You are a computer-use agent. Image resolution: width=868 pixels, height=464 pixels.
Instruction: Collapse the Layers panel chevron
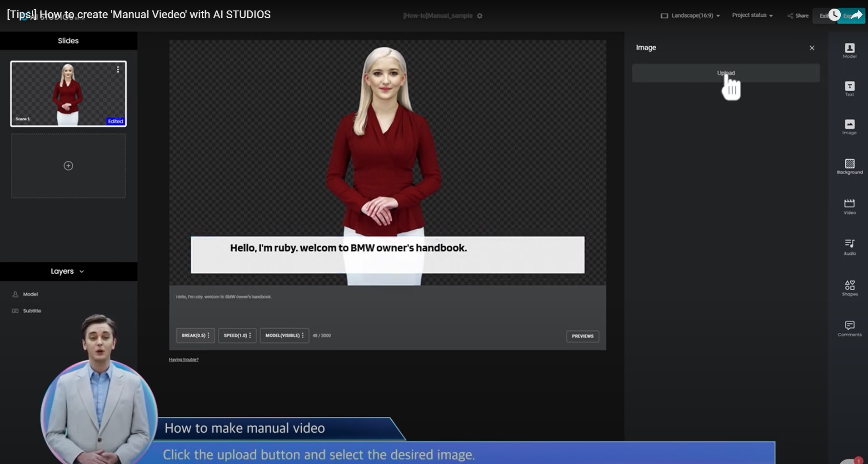click(82, 271)
